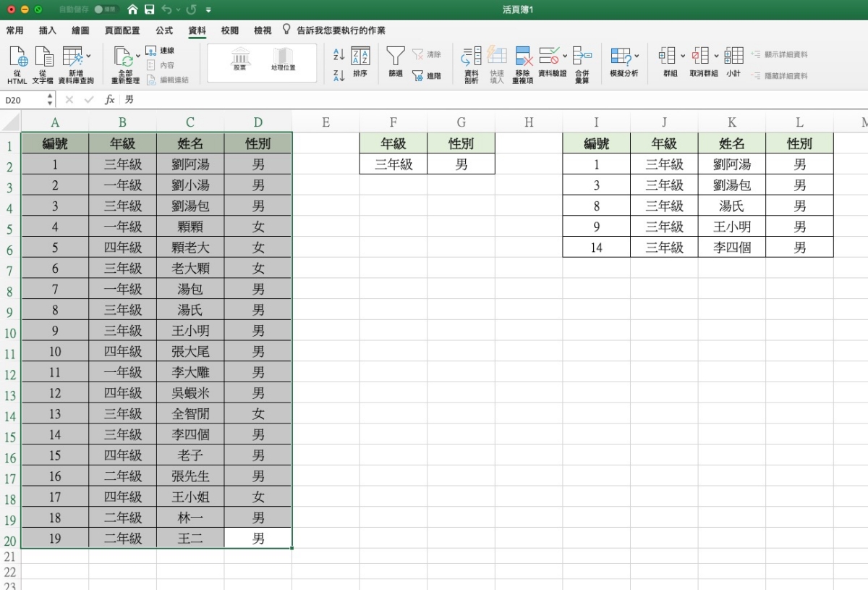Open the 排序 sort dialog
The width and height of the screenshot is (868, 590).
tap(360, 62)
